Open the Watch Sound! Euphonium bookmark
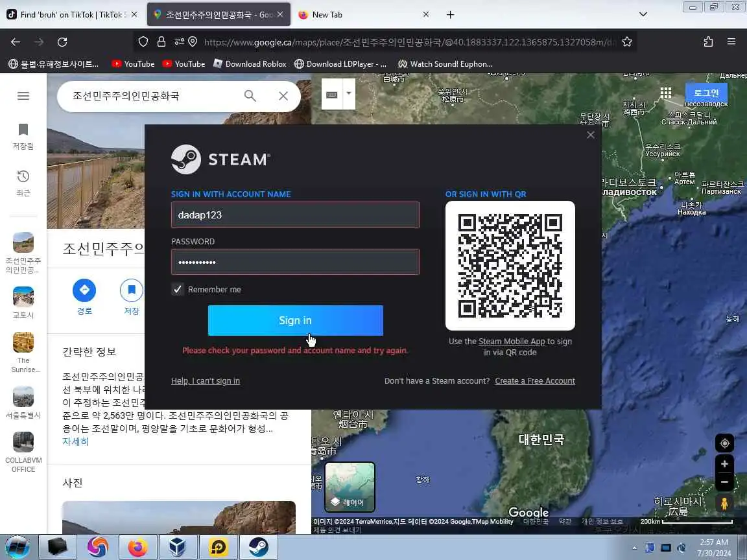This screenshot has height=560, width=747. (x=445, y=64)
